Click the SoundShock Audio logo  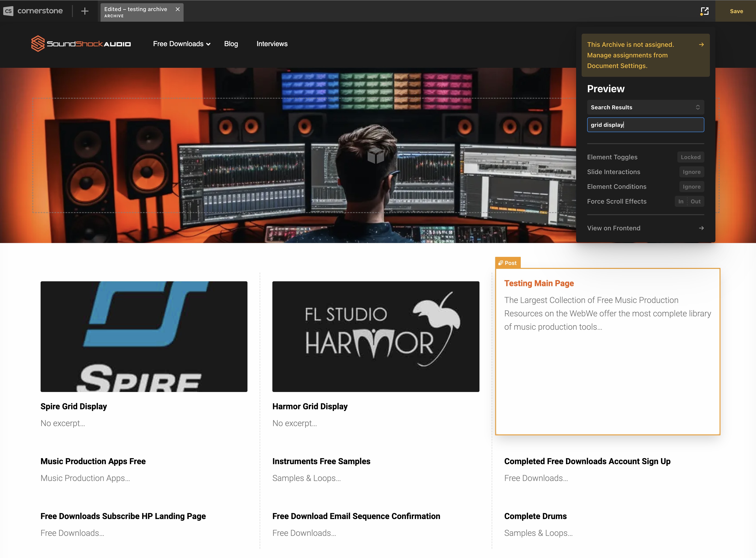click(x=81, y=44)
